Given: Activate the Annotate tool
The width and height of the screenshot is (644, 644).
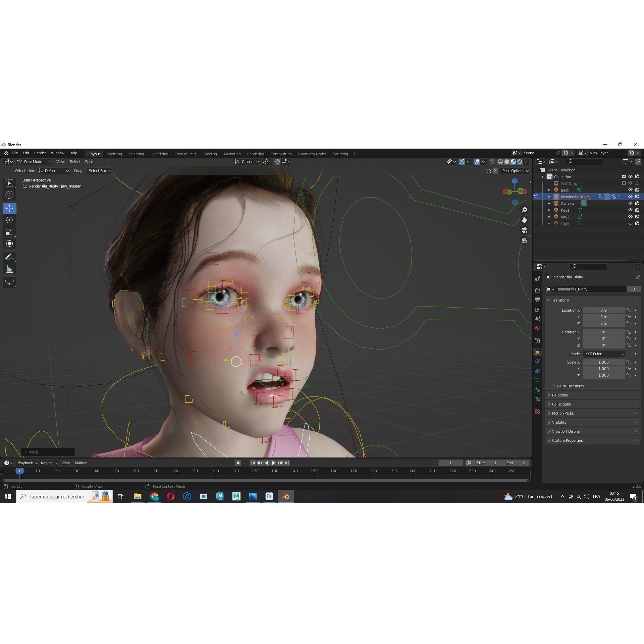Looking at the screenshot, I should [x=9, y=257].
